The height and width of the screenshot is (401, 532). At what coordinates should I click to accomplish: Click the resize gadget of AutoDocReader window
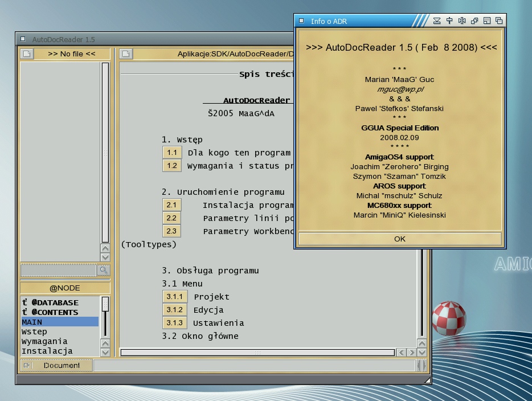[x=428, y=380]
